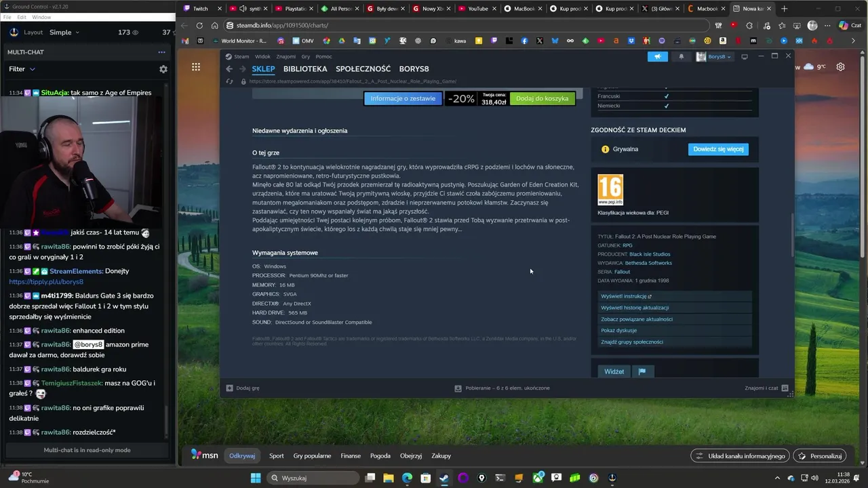Open Steam notifications bell
The height and width of the screenshot is (488, 868).
682,57
